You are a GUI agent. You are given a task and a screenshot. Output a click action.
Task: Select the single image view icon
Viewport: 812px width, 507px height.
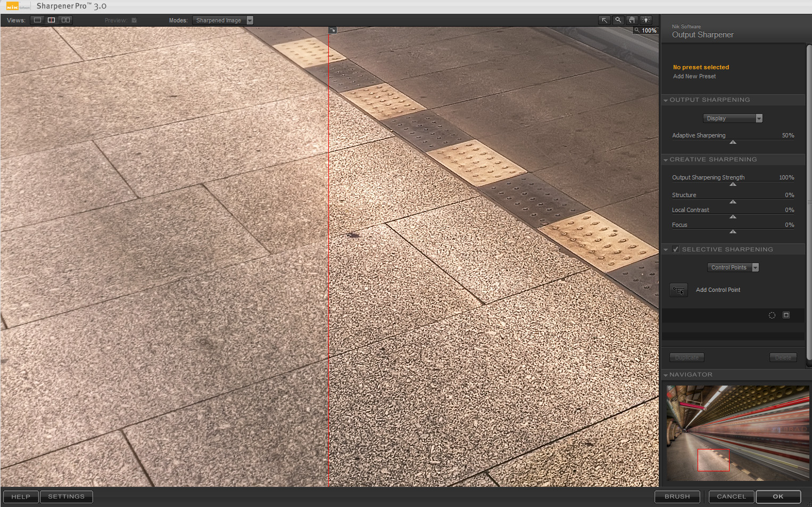tap(37, 20)
